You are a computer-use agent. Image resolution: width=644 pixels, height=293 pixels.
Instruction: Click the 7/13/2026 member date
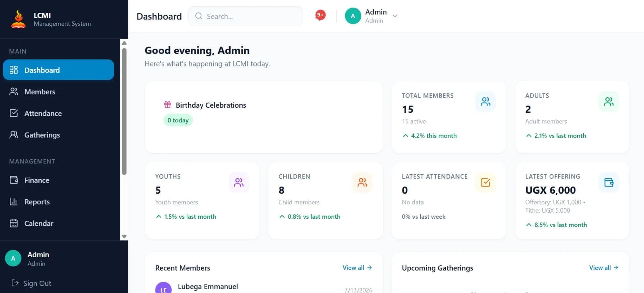358,290
